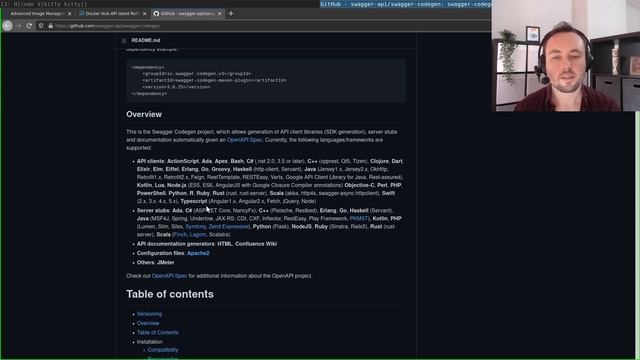This screenshot has width=640, height=360.
Task: Jump to Versioning in table of contents
Action: point(149,314)
